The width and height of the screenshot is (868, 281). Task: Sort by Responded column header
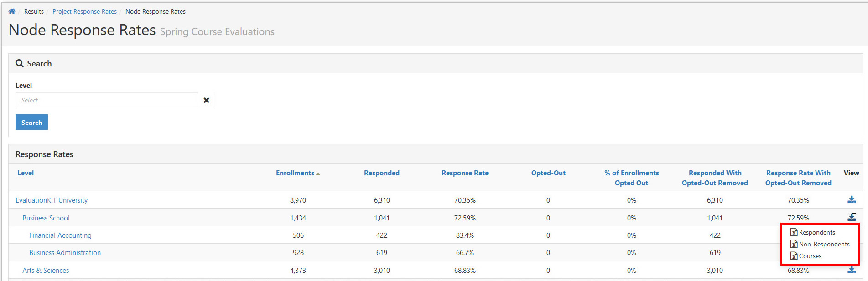pos(382,173)
